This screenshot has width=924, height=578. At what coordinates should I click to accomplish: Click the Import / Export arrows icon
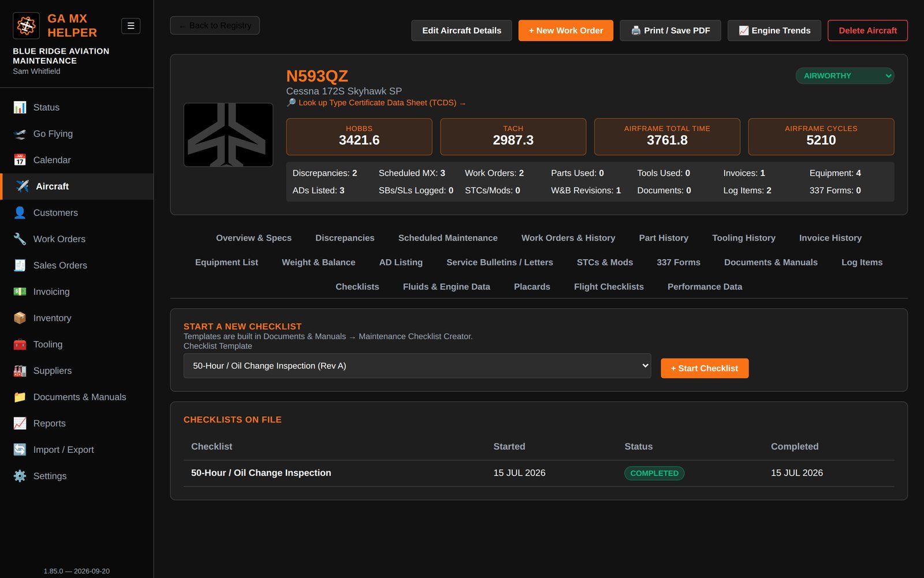[20, 450]
